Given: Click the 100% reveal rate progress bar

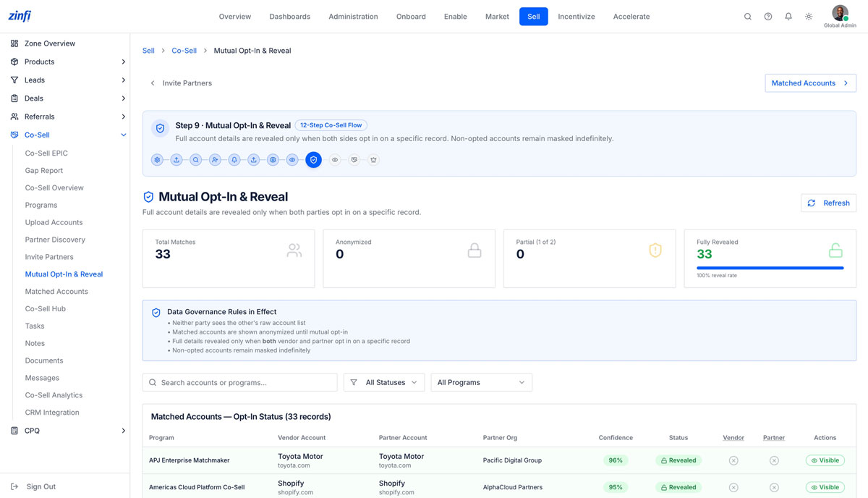Looking at the screenshot, I should (770, 268).
